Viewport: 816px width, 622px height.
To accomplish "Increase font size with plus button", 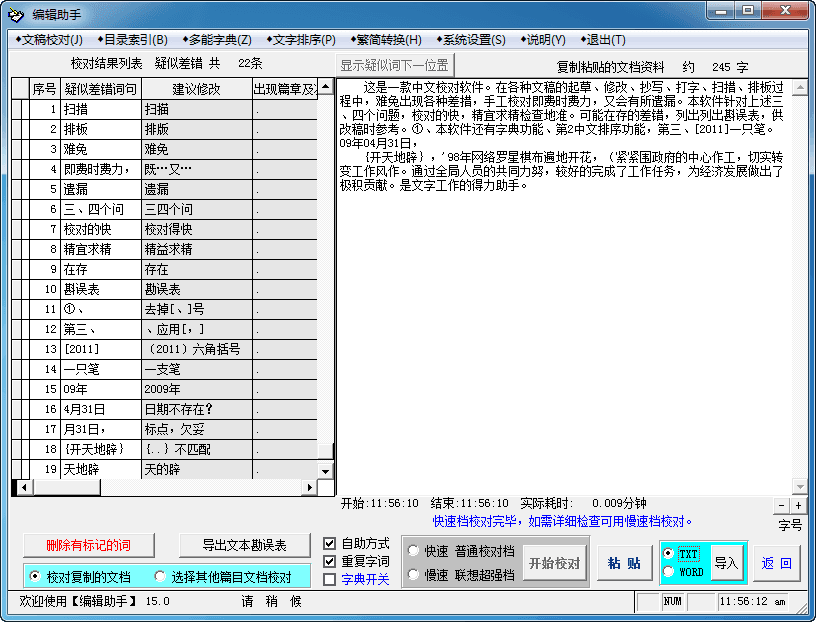I will click(x=798, y=505).
